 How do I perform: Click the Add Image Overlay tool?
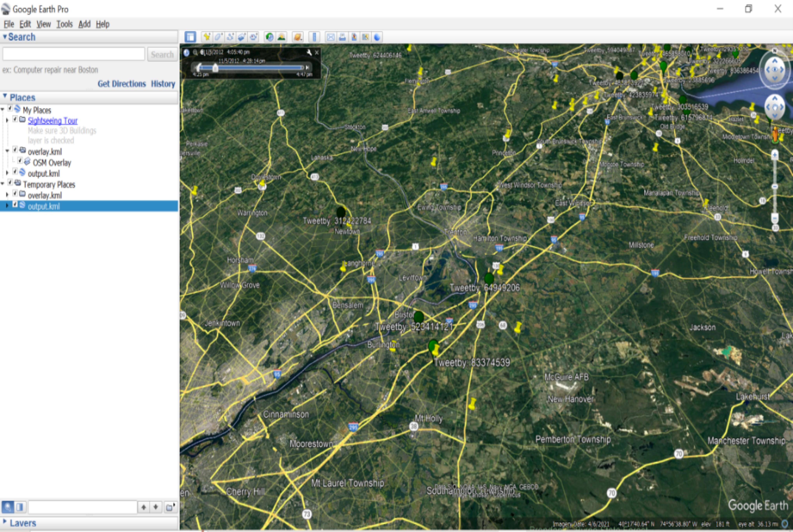click(242, 37)
